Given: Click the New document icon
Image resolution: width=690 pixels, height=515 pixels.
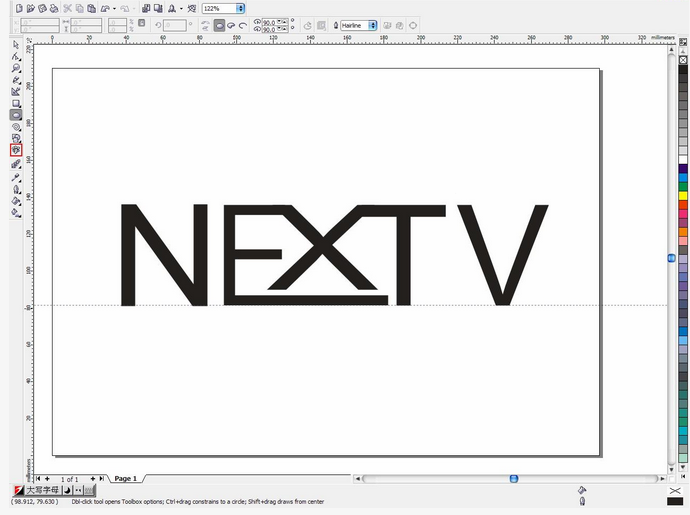Looking at the screenshot, I should [x=19, y=8].
